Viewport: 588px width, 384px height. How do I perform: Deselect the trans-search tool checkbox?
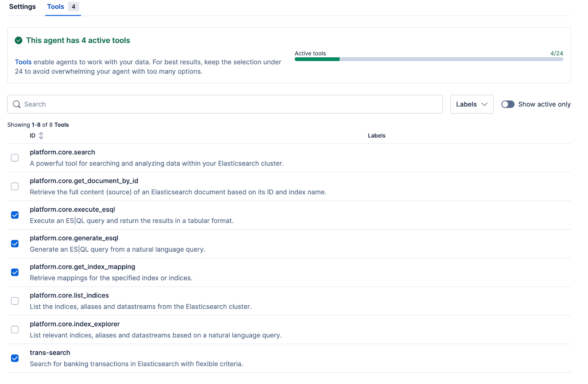point(15,358)
